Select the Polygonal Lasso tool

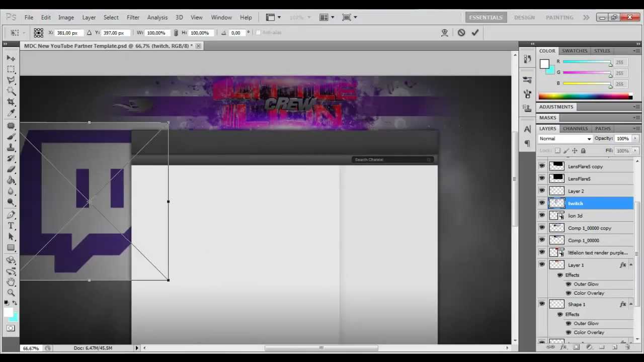tap(11, 80)
